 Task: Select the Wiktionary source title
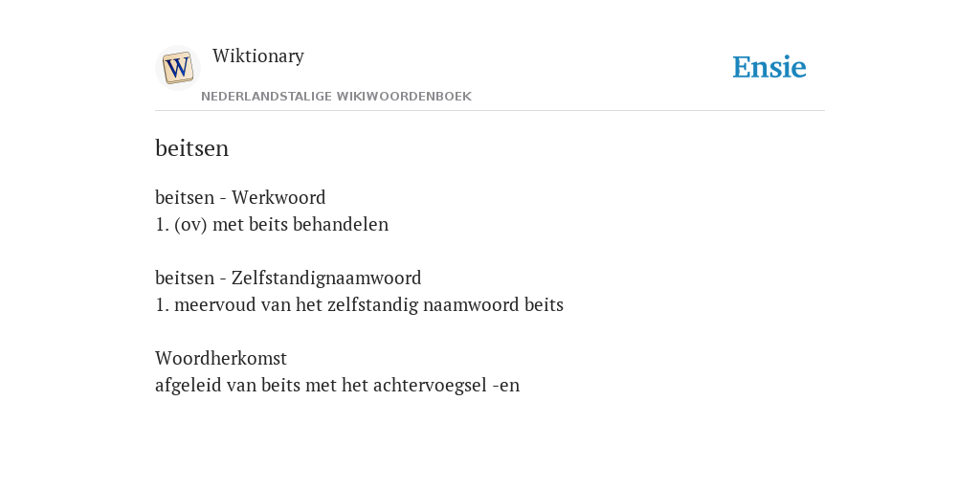click(x=258, y=56)
